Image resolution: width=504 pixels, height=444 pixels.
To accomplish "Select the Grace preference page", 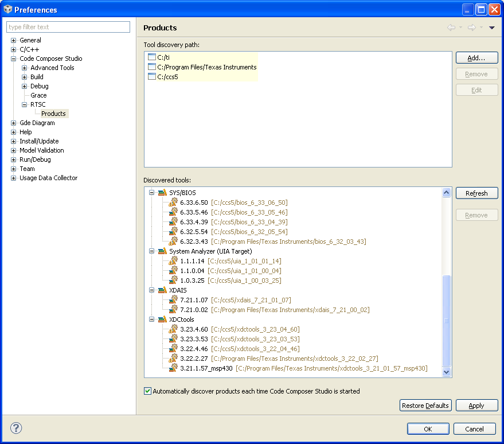I will click(x=38, y=95).
